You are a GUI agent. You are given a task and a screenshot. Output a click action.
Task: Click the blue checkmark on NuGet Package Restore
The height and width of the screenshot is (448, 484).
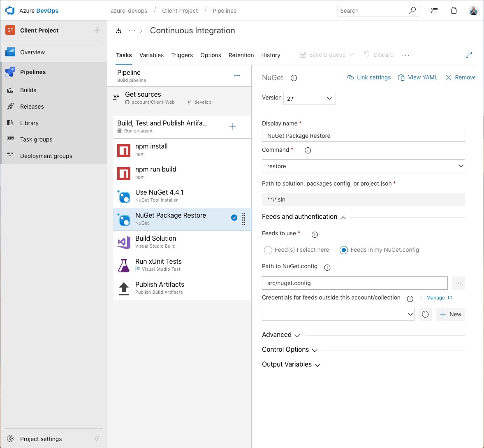[x=234, y=218]
